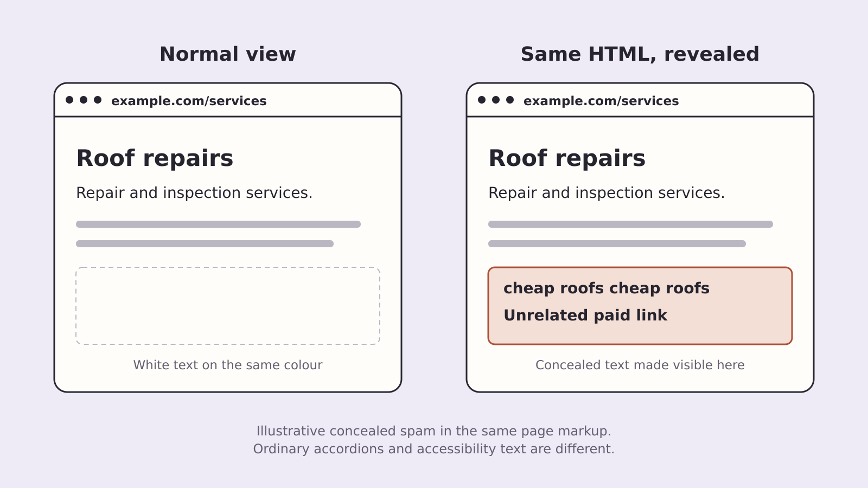The height and width of the screenshot is (488, 868).
Task: Select the right browser's example.com/services address
Action: [x=601, y=101]
